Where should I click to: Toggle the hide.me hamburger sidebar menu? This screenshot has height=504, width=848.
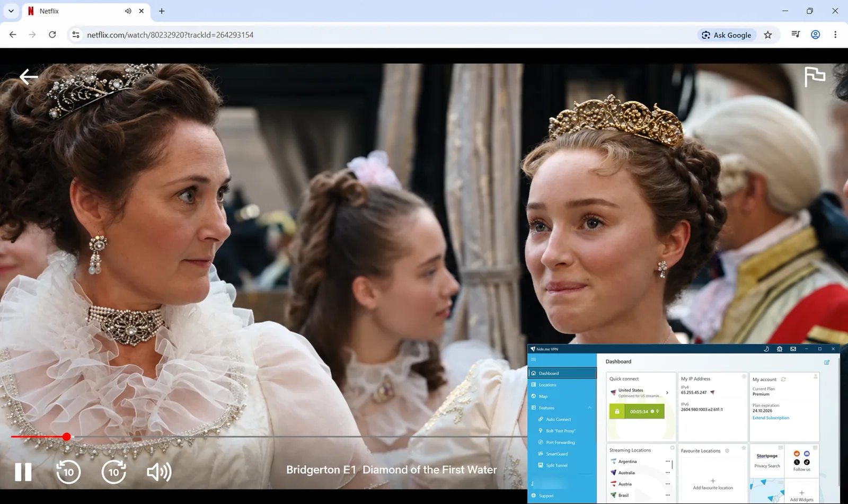534,359
